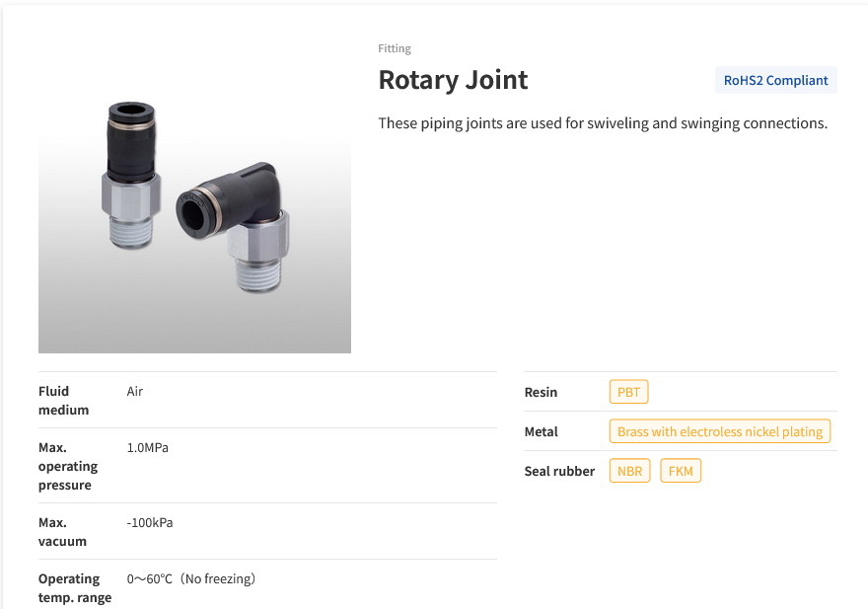The width and height of the screenshot is (868, 609).
Task: Select the Resin specification label
Action: point(541,392)
